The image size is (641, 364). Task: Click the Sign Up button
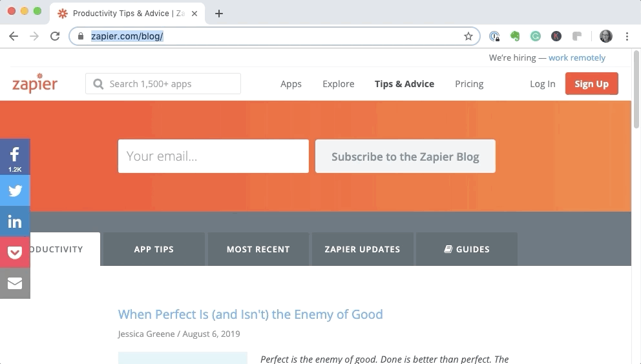tap(591, 84)
